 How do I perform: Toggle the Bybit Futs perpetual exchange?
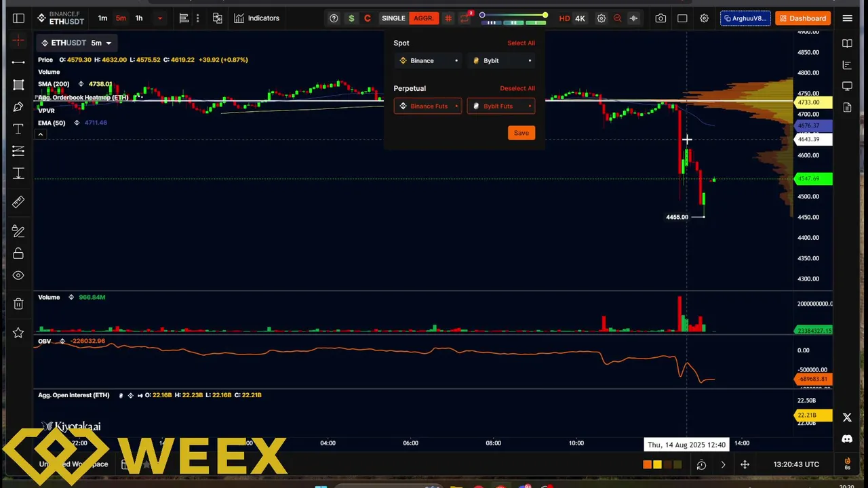click(x=501, y=106)
